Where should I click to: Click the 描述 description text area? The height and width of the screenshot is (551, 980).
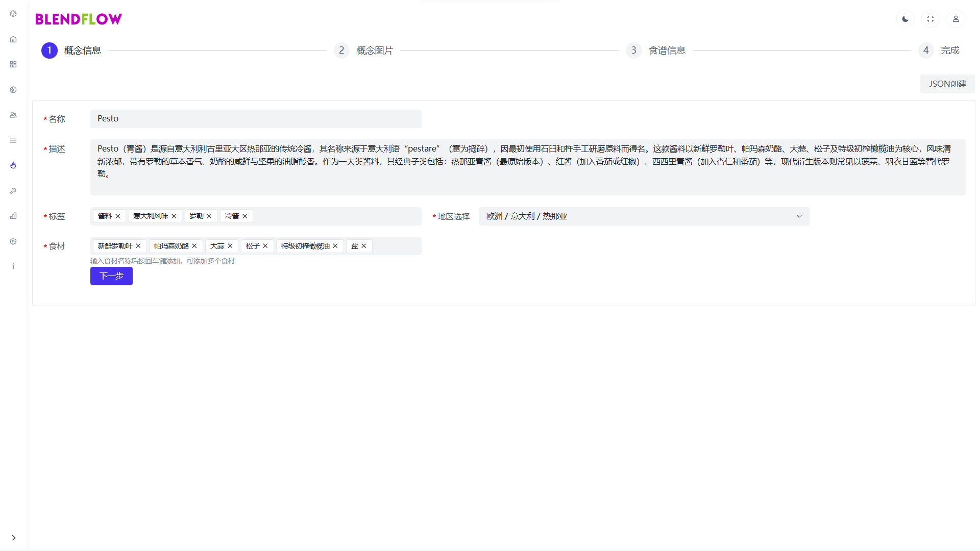tap(527, 167)
